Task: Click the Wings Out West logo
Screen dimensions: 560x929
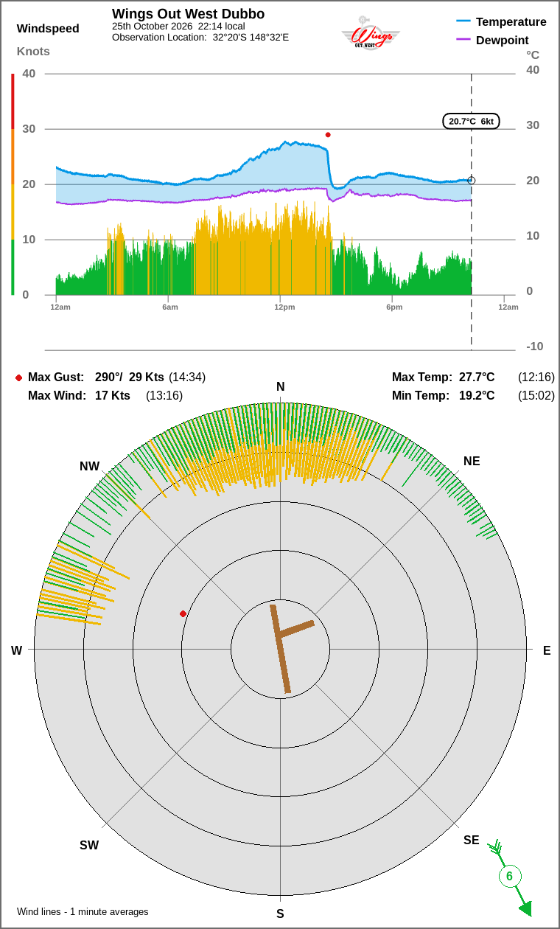Action: click(370, 32)
